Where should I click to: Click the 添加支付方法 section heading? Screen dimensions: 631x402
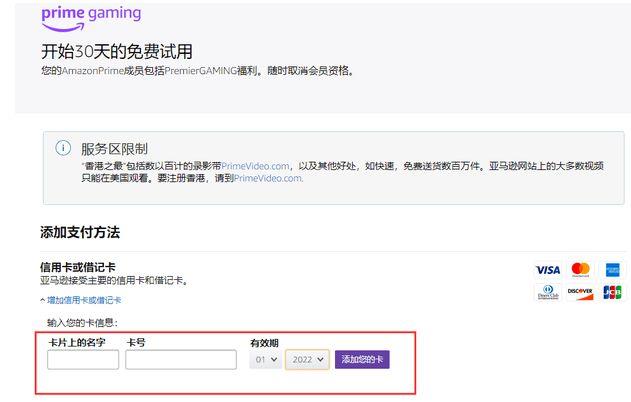tap(80, 232)
